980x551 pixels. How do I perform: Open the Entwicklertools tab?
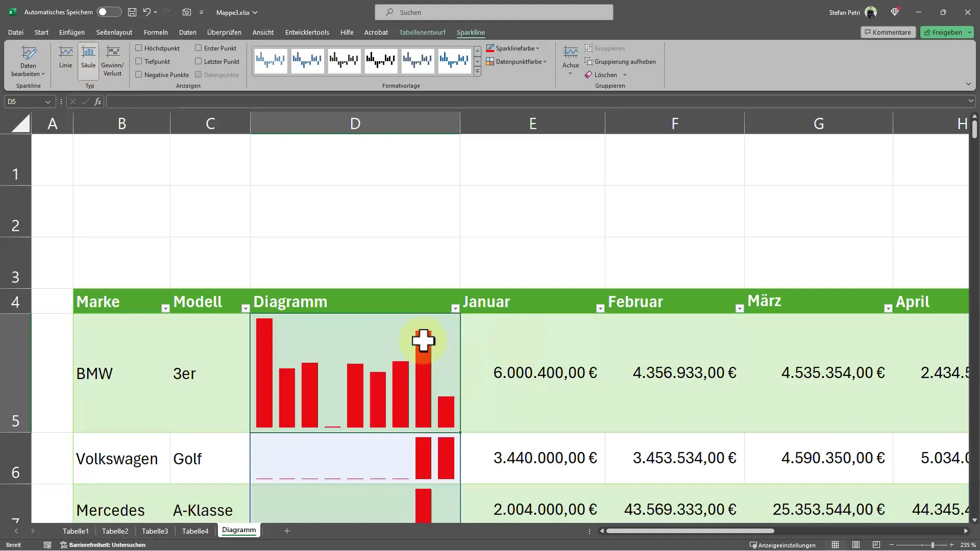point(307,32)
